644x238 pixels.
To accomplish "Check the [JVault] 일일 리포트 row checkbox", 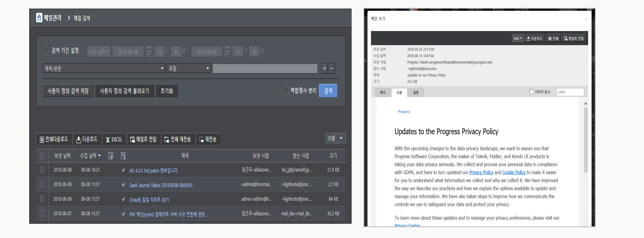I will click(x=42, y=198).
